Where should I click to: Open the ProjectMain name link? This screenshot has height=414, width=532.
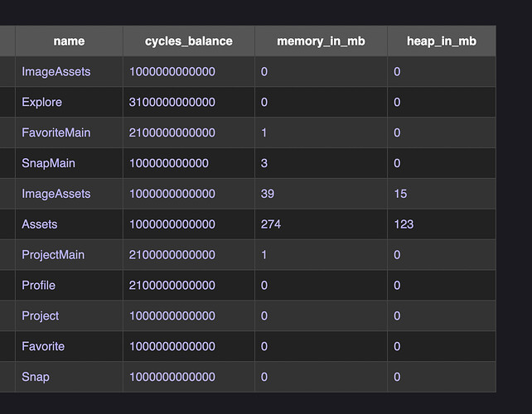(x=53, y=255)
